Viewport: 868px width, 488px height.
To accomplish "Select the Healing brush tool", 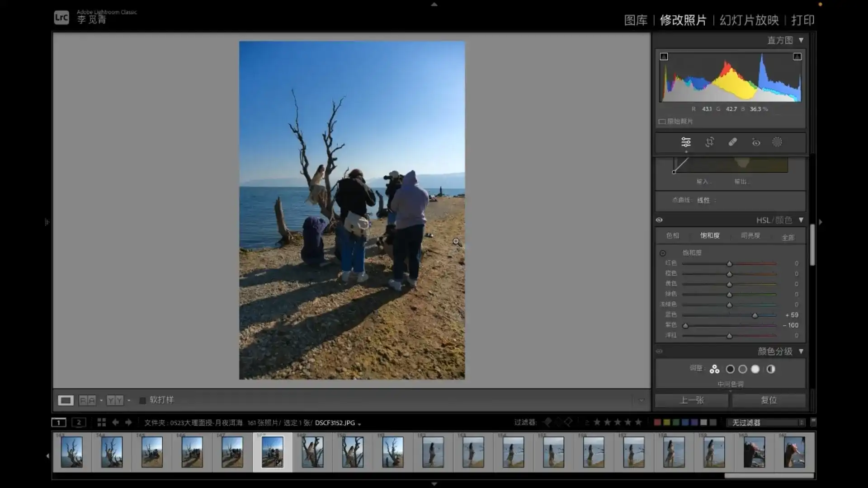I will click(x=733, y=142).
